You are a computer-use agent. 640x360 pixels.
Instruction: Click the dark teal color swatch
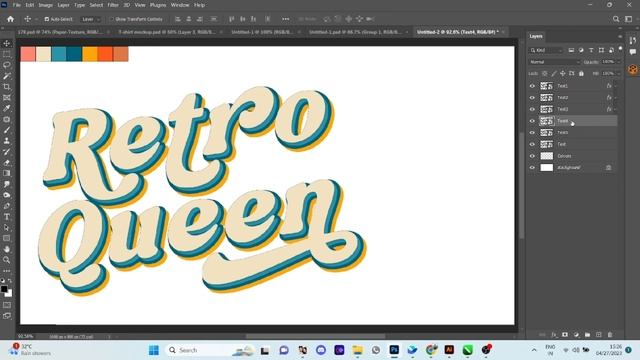74,54
